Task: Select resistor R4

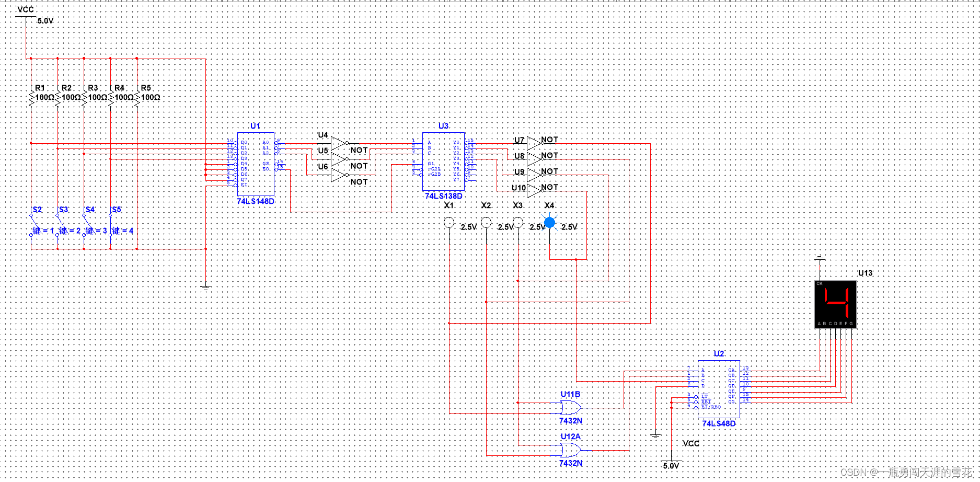Action: [111, 97]
